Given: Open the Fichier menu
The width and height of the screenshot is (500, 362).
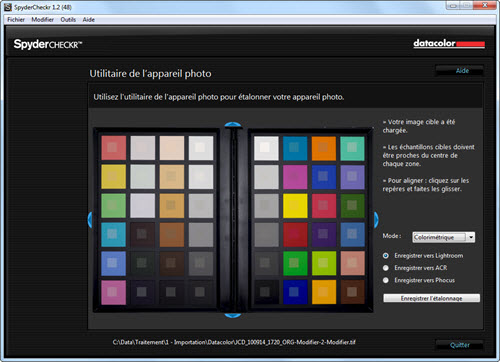Looking at the screenshot, I should (16, 20).
